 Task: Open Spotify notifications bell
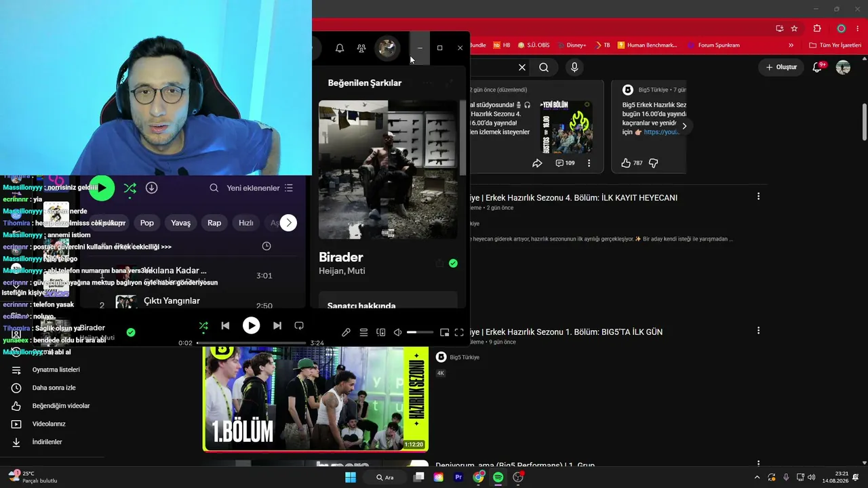click(340, 48)
